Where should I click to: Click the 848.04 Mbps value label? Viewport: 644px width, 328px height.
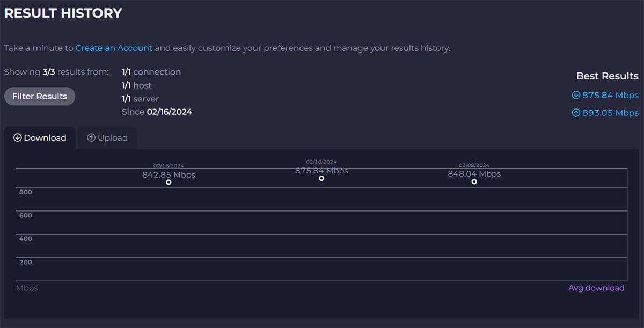pos(474,174)
